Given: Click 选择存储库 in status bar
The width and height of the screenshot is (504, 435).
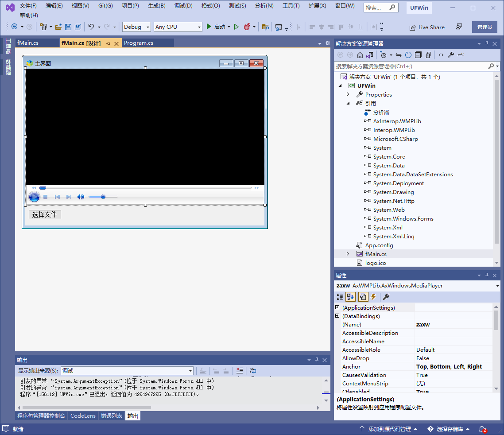Looking at the screenshot, I should (448, 429).
